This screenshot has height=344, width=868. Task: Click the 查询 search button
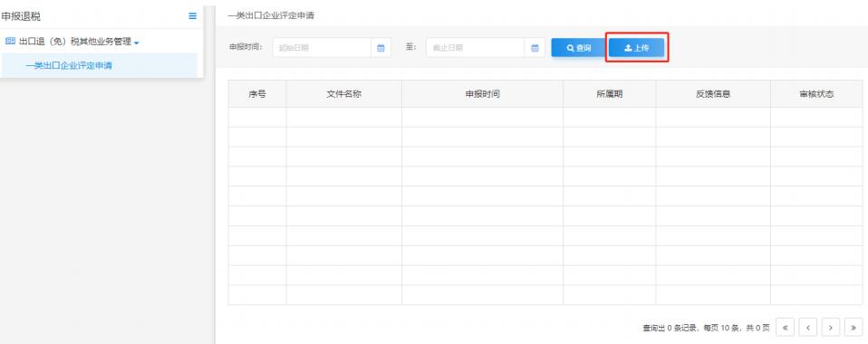click(578, 48)
